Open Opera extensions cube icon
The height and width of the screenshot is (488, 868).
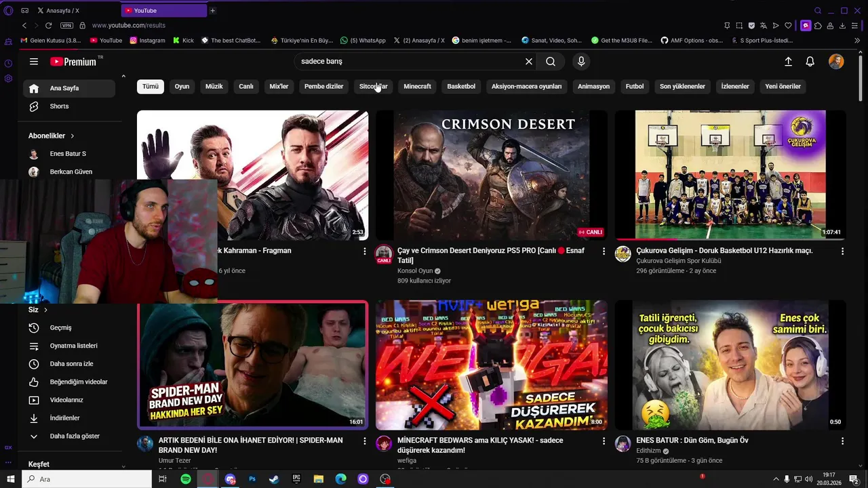tap(818, 25)
